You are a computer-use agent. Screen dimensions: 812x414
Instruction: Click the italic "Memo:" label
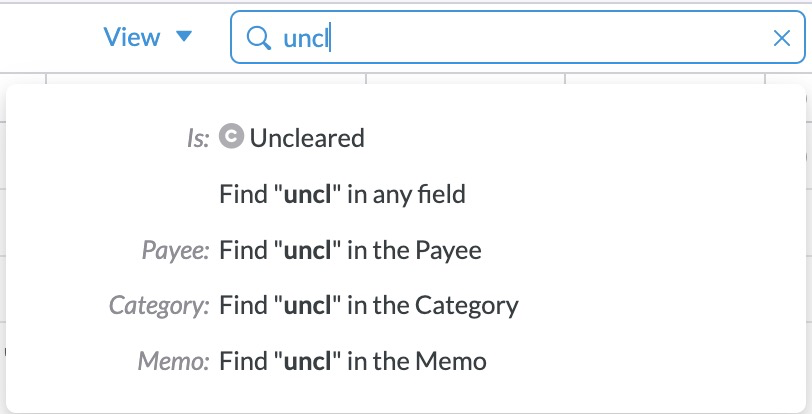[x=173, y=361]
